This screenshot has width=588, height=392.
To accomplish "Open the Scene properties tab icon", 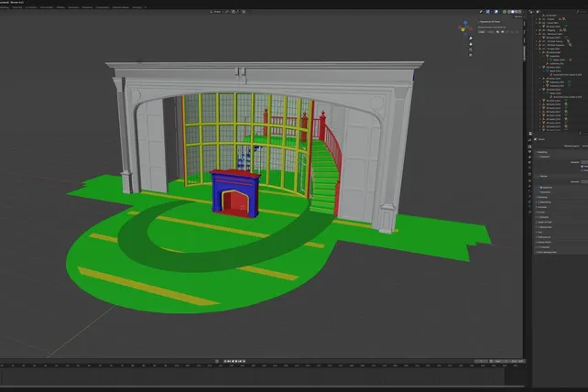I will 530,162.
